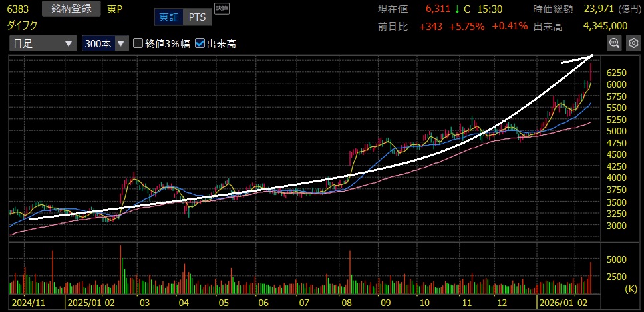Viewport: 644px width, 312px height.
Task: Click the magnifier zoom icon above chart
Action: [x=614, y=43]
